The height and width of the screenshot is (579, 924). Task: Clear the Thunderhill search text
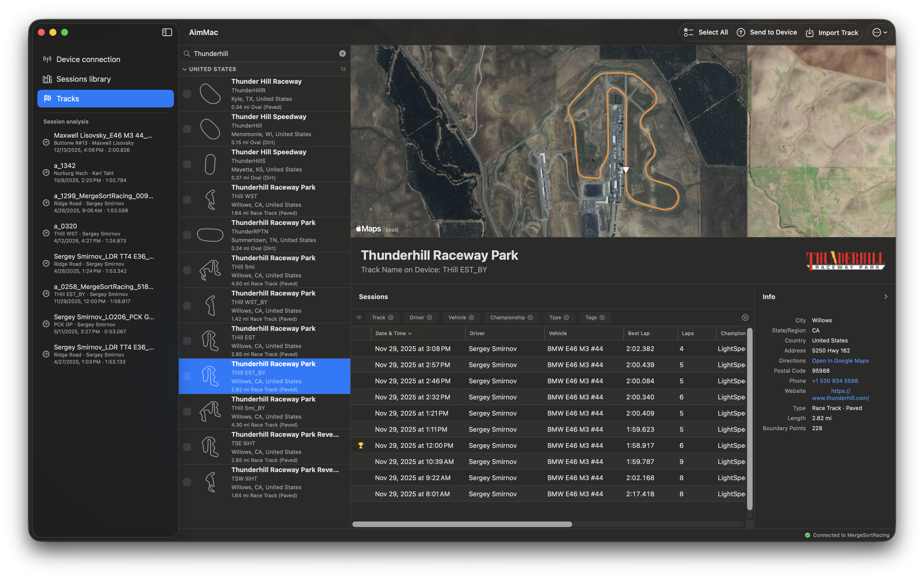342,54
